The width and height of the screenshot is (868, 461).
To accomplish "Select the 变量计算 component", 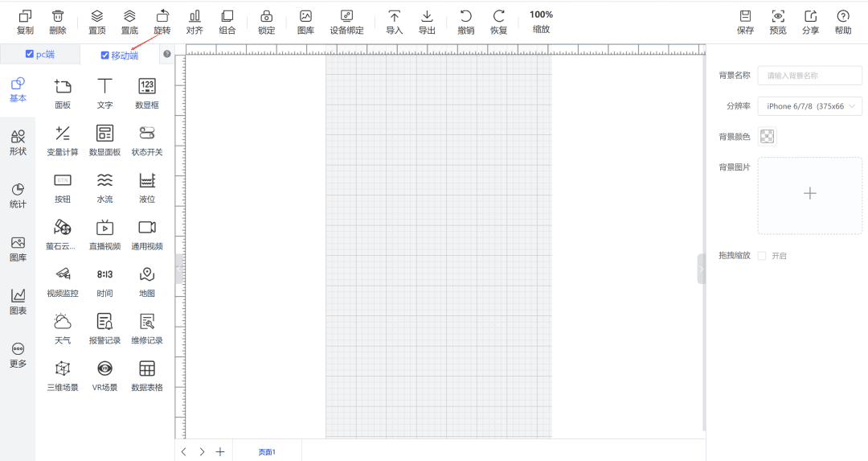I will click(63, 141).
